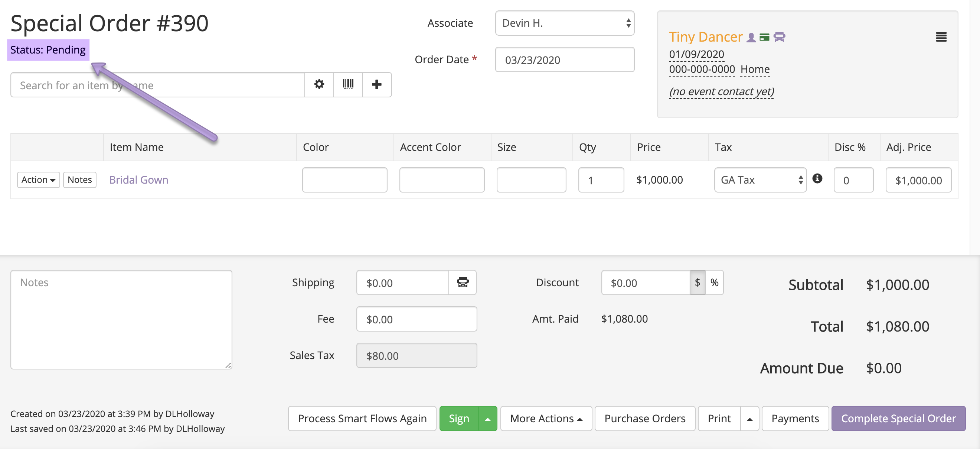Click the person icon next to Tiny Dancer

751,37
